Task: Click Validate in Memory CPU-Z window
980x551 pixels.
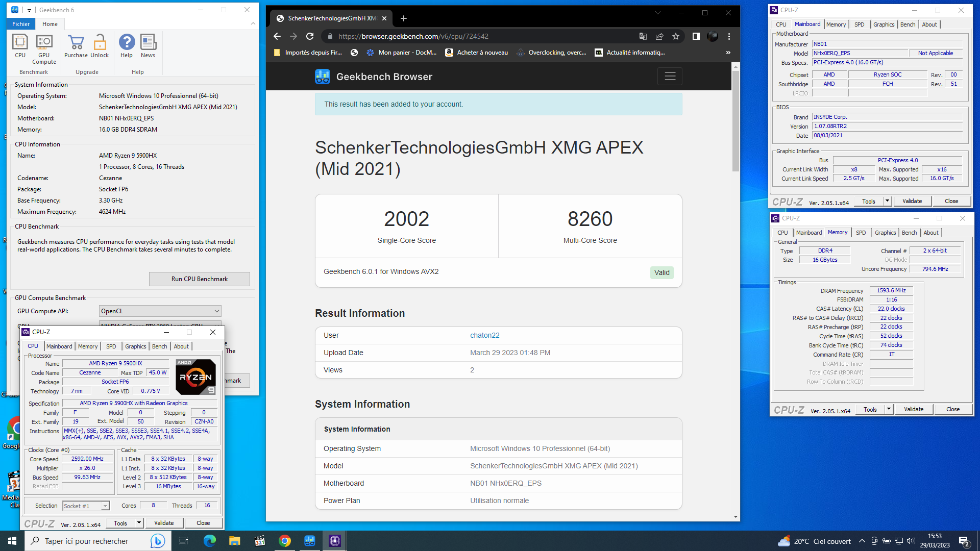Action: click(914, 409)
